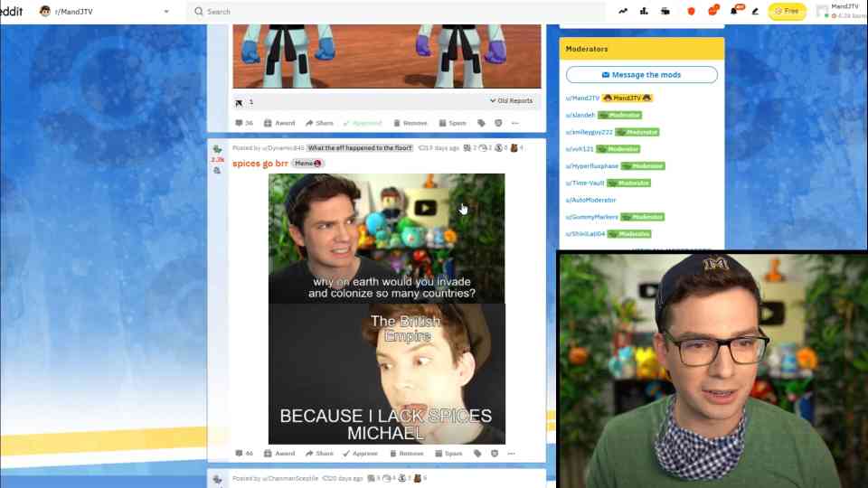Click the flair tag icon under spices post
This screenshot has width=868, height=488.
tap(480, 454)
